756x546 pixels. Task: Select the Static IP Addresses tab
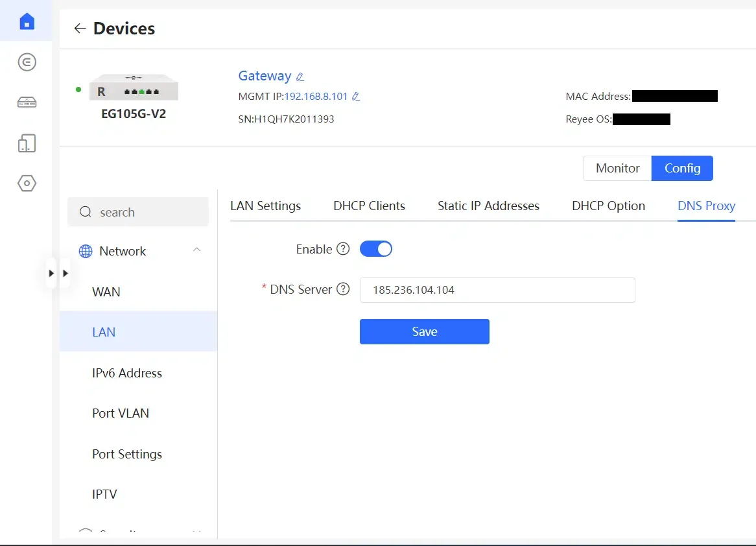(x=488, y=206)
